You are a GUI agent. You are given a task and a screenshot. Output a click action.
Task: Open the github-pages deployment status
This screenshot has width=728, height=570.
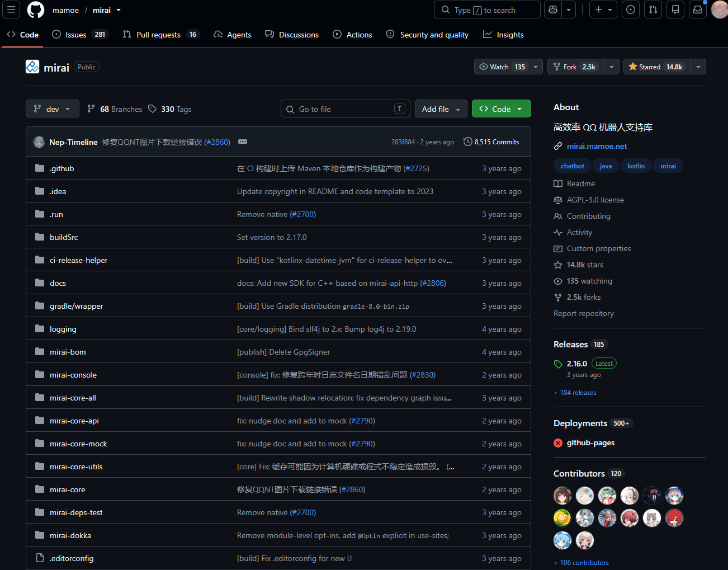(x=590, y=442)
